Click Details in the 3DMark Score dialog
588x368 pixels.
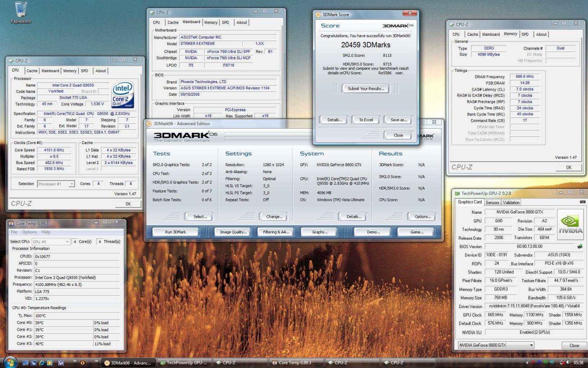pos(334,120)
